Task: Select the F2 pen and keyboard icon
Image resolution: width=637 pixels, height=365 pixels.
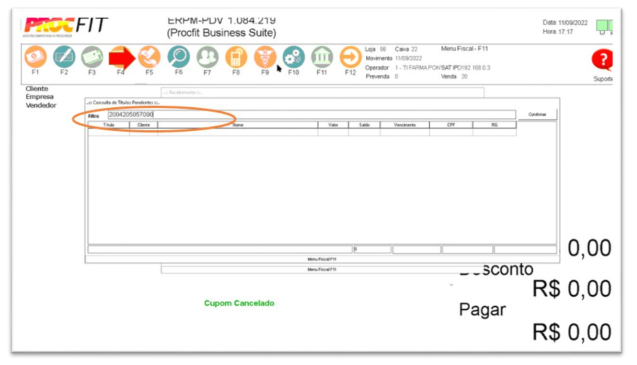Action: coord(64,57)
